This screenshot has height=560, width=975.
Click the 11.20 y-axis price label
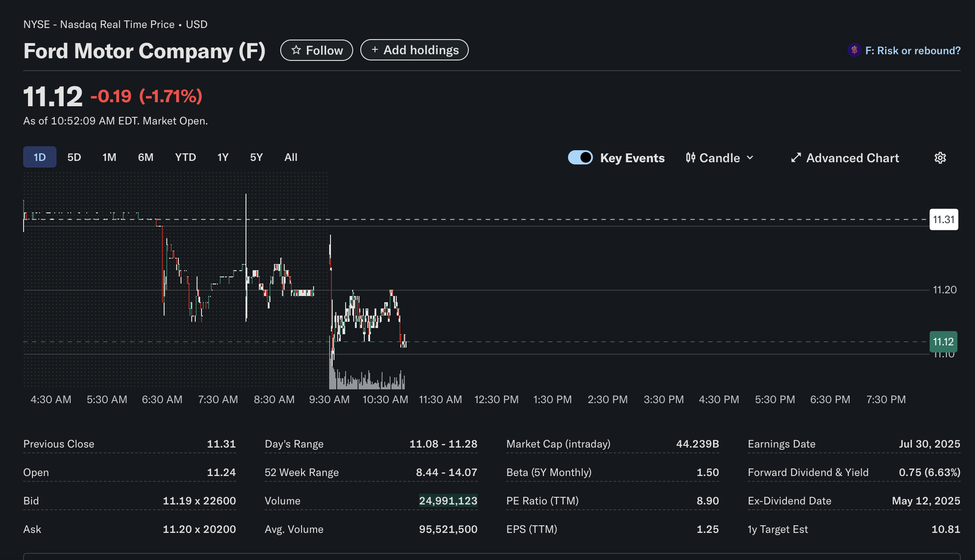(945, 290)
